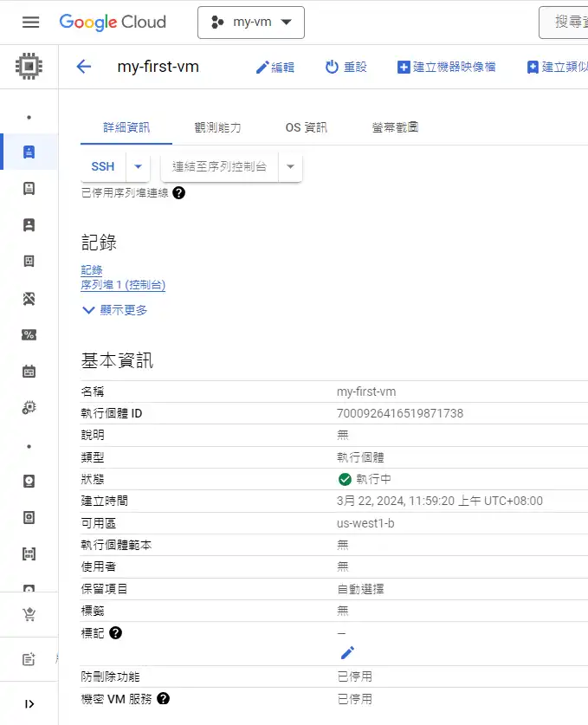
Task: Expand the sidebar with the bottom arrow icon
Action: click(x=29, y=703)
